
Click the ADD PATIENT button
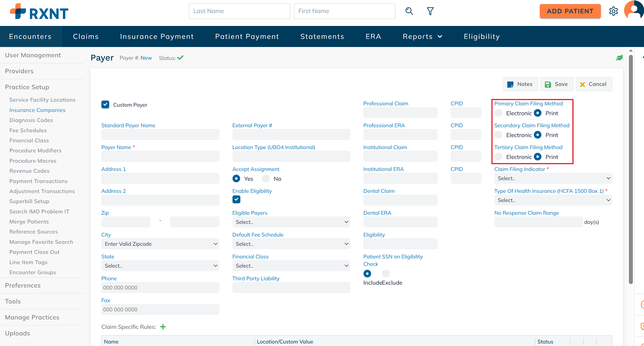[570, 11]
